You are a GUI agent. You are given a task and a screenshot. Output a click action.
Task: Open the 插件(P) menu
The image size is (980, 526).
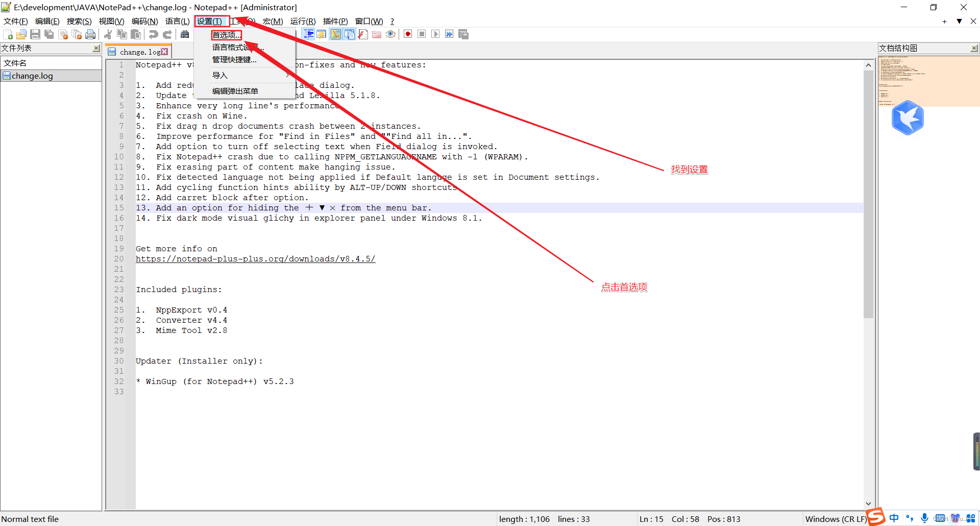335,21
